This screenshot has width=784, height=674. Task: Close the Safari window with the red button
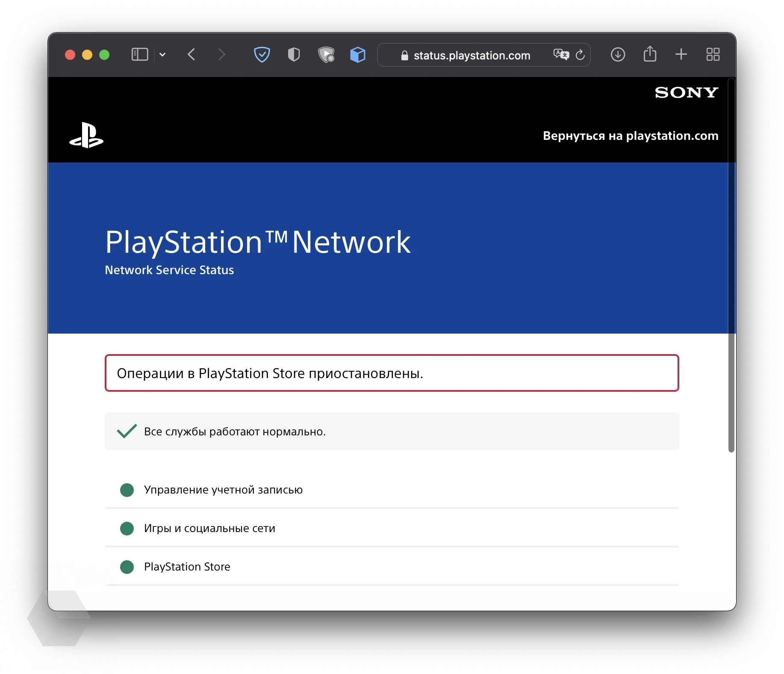(x=70, y=55)
